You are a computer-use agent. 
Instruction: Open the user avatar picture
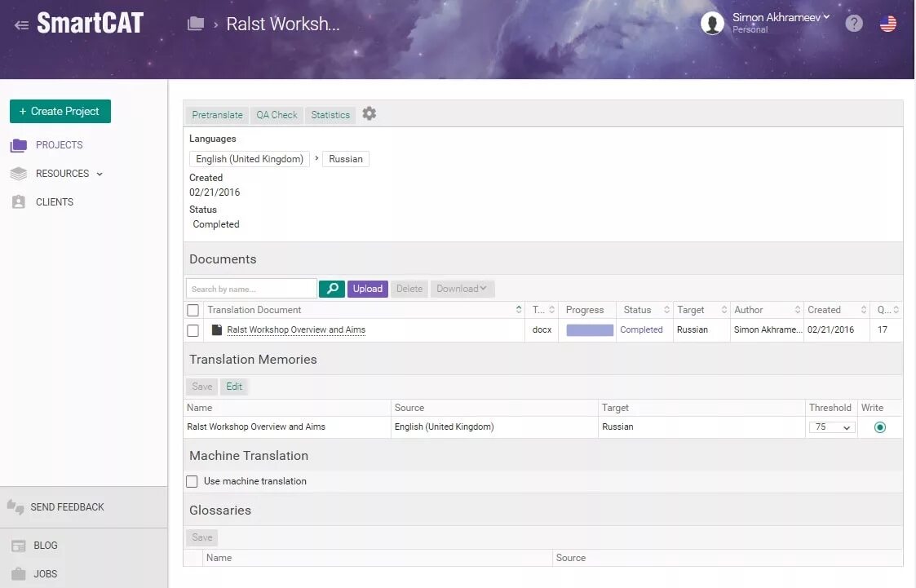tap(712, 24)
